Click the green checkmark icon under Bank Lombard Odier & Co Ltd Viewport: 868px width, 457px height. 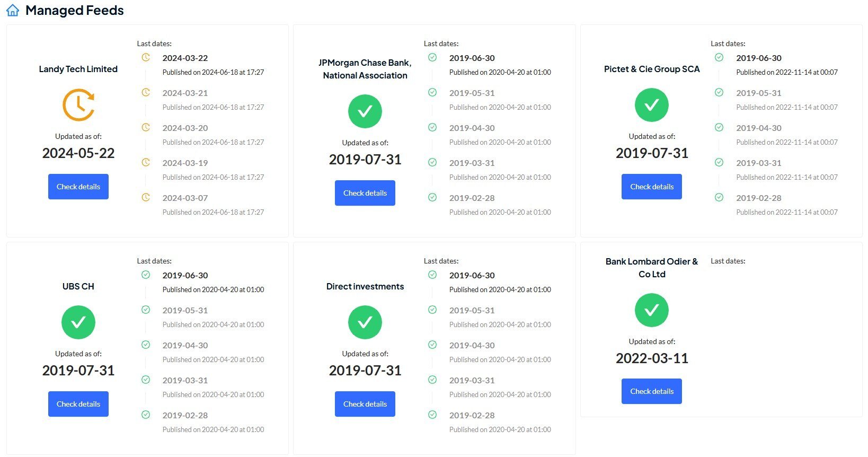click(x=652, y=310)
